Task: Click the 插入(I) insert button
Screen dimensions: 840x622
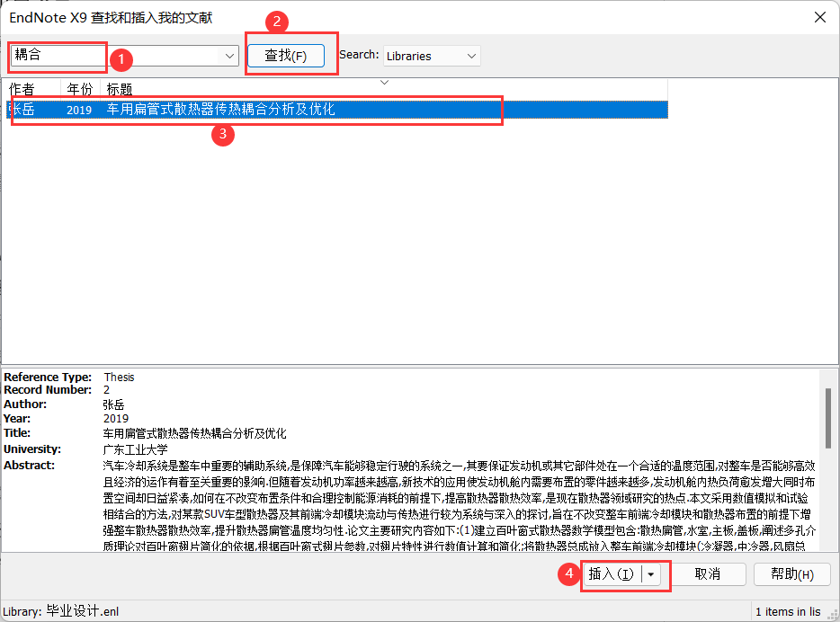Action: click(x=612, y=574)
